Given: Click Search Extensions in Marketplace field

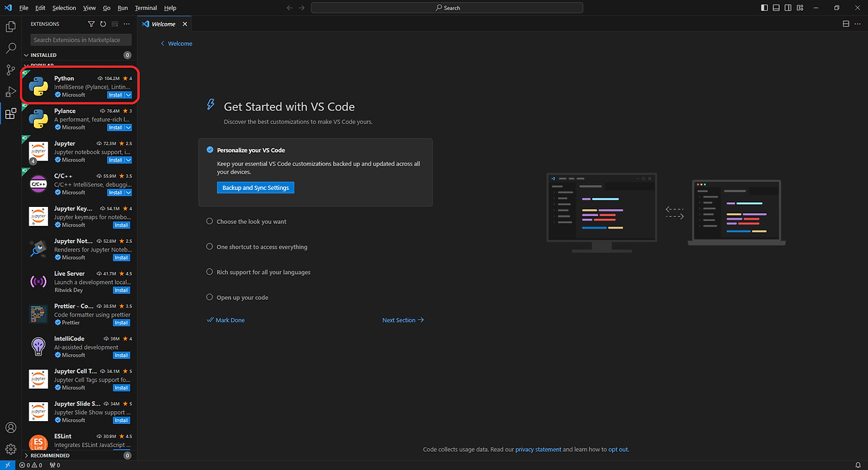Looking at the screenshot, I should point(81,40).
